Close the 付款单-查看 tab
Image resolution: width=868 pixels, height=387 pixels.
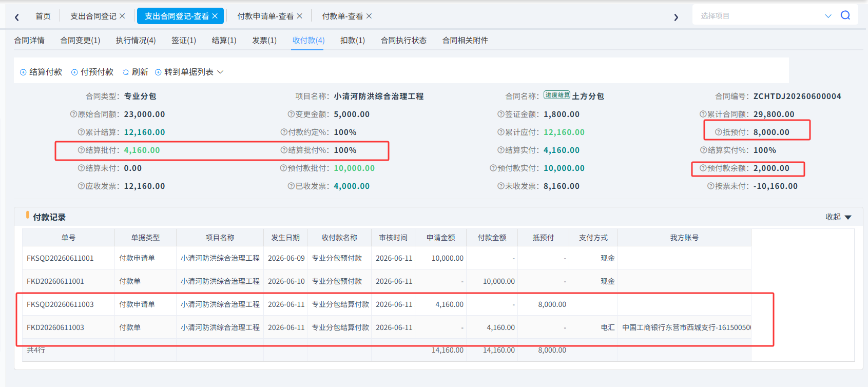pyautogui.click(x=369, y=16)
